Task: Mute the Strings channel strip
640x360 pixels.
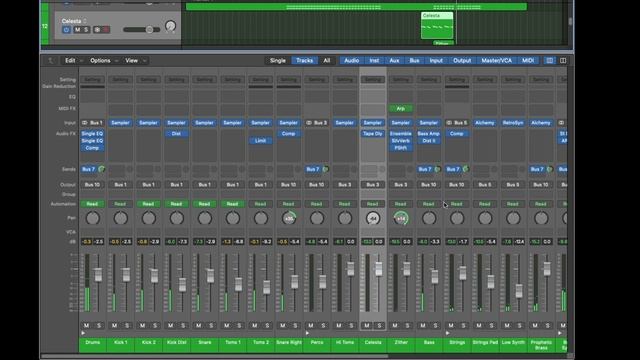Action: click(451, 326)
